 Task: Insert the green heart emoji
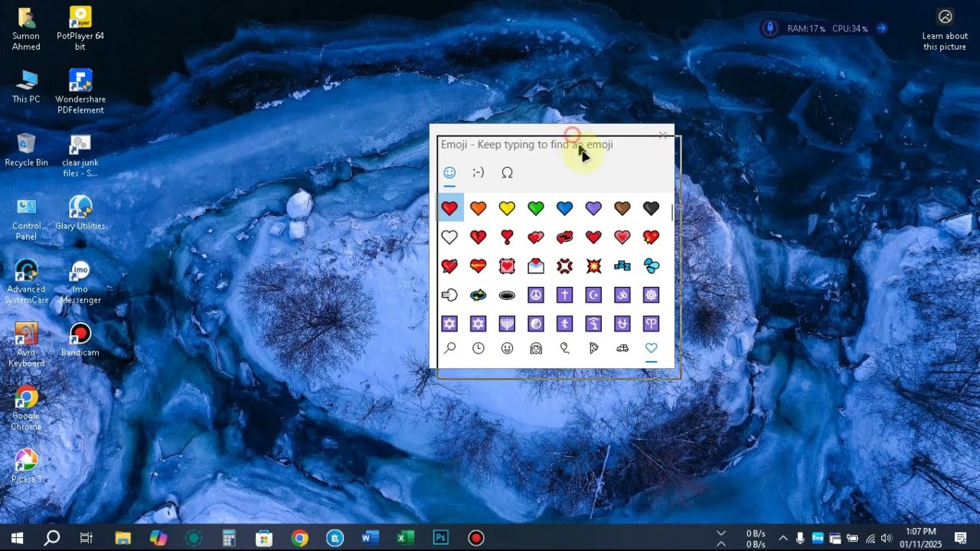coord(536,208)
